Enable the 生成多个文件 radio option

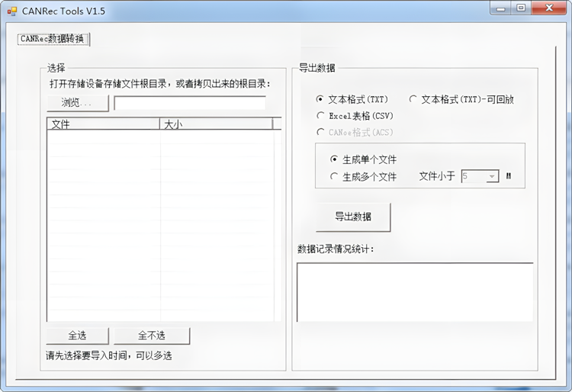pyautogui.click(x=334, y=176)
